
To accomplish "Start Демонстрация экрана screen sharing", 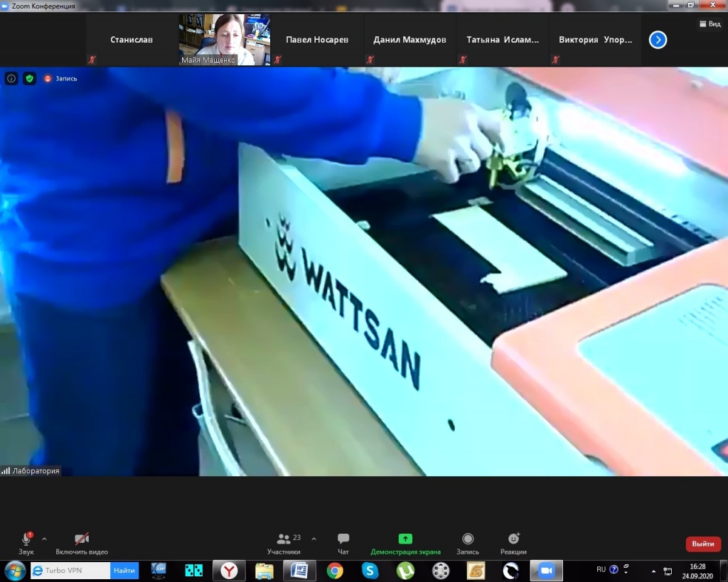I will [x=405, y=540].
